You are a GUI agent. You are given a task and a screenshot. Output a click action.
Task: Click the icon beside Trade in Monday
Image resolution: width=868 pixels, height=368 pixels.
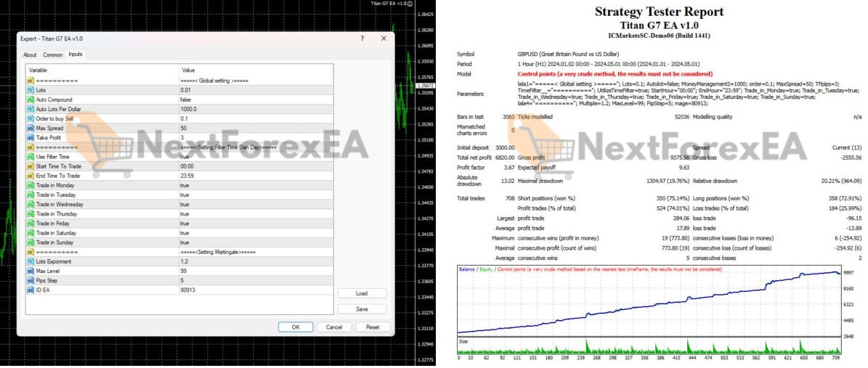click(31, 185)
